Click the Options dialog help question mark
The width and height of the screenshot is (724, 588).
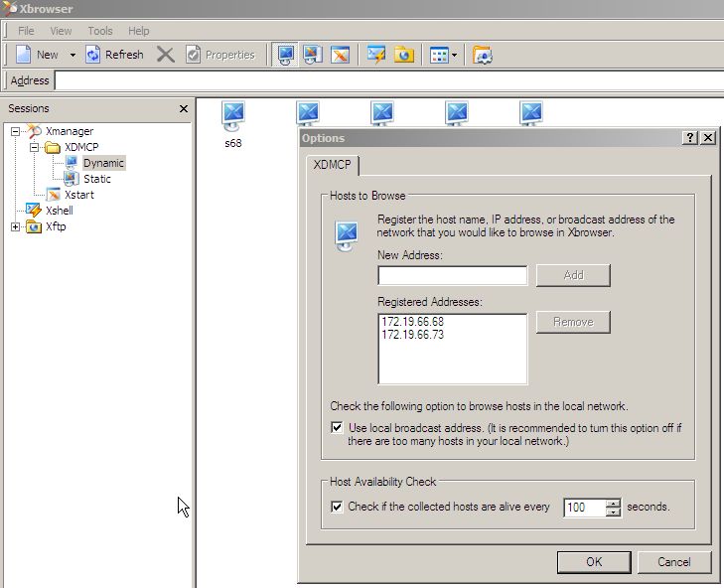click(690, 138)
